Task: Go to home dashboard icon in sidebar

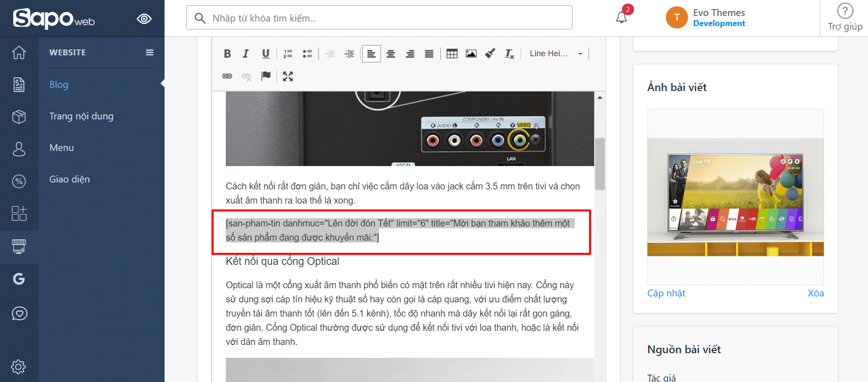Action: pyautogui.click(x=19, y=53)
